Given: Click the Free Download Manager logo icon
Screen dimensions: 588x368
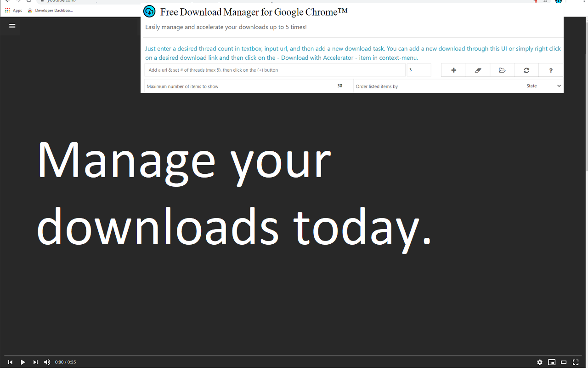Looking at the screenshot, I should click(149, 11).
